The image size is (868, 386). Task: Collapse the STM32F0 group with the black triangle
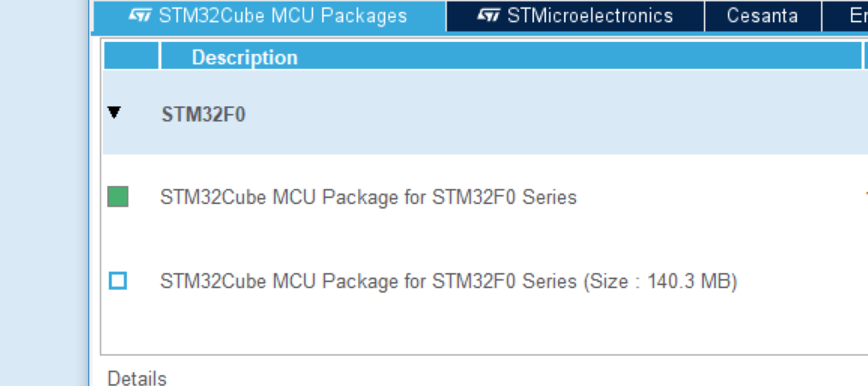pos(114,113)
